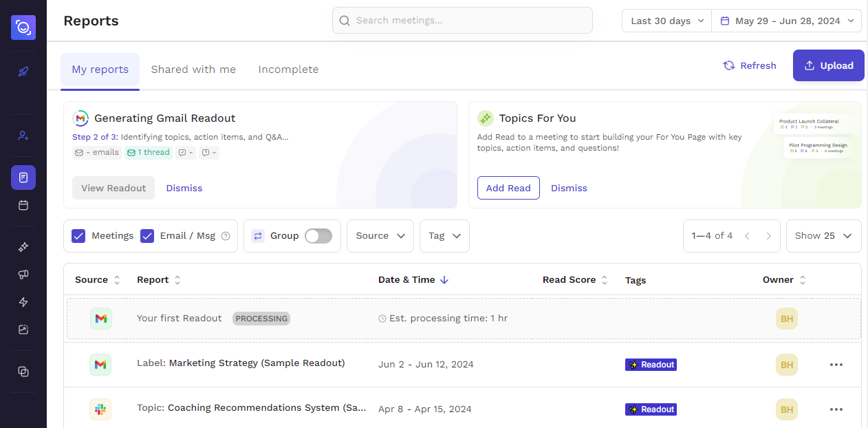Click the PROCESSING status badge

261,319
